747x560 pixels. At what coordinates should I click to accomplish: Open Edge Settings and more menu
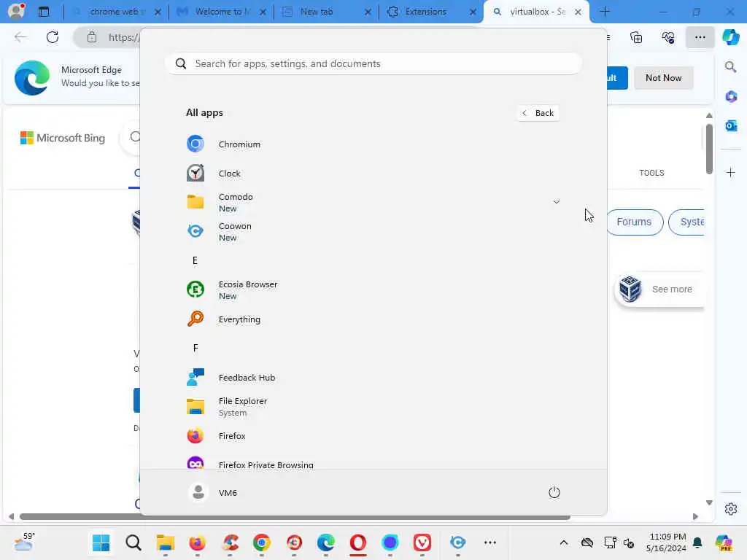tap(700, 37)
